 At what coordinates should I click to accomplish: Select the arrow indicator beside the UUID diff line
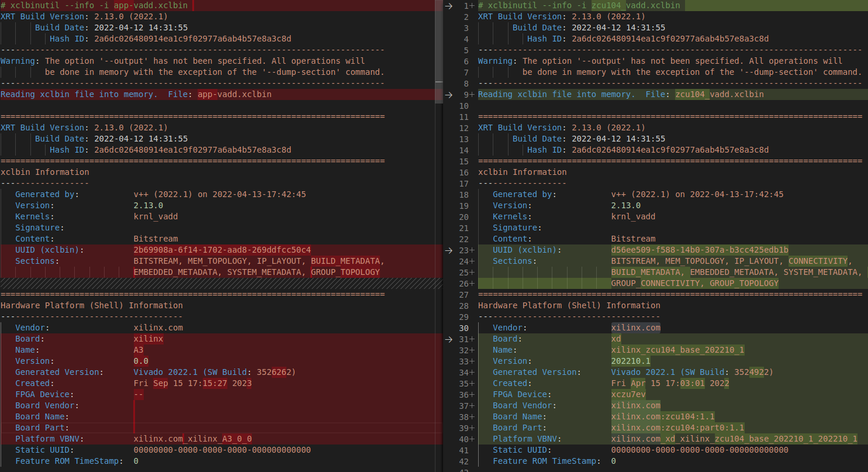point(448,250)
